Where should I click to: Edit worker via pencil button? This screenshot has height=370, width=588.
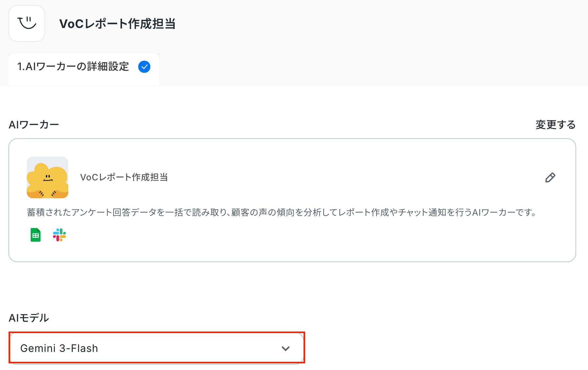550,177
